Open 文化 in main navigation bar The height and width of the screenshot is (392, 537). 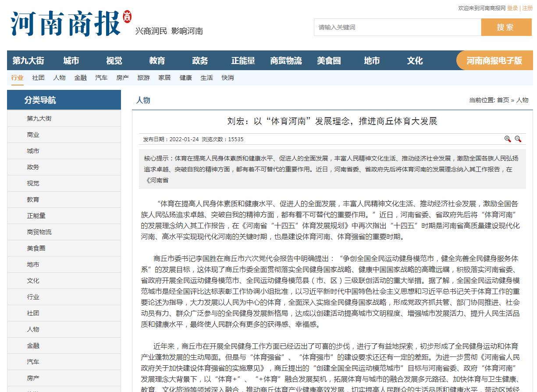pyautogui.click(x=415, y=61)
